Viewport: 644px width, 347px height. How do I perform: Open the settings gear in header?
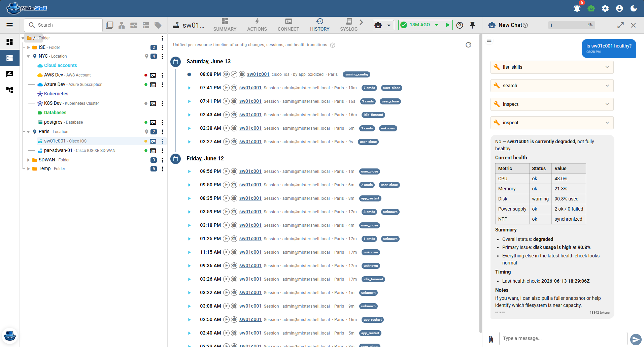[x=605, y=8]
